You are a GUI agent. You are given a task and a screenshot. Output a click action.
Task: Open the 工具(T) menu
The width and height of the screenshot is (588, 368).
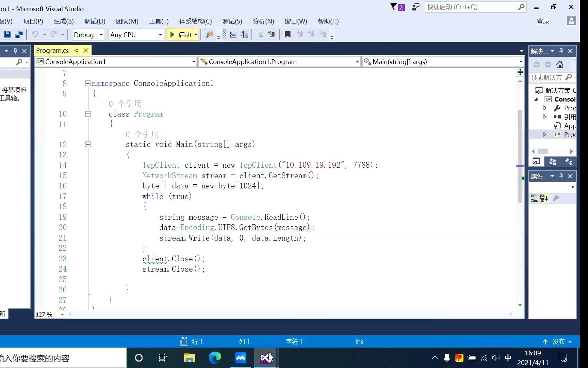pyautogui.click(x=159, y=21)
